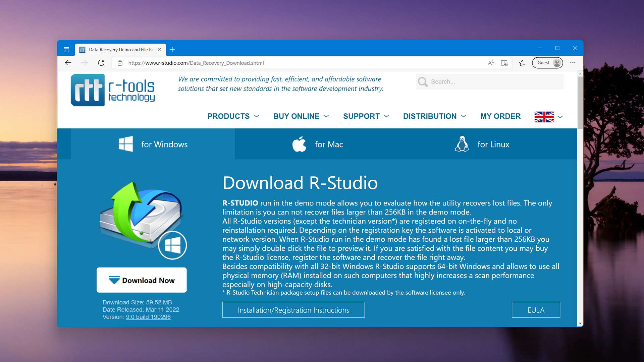Expand the SUPPORT menu
644x362 pixels.
[366, 116]
